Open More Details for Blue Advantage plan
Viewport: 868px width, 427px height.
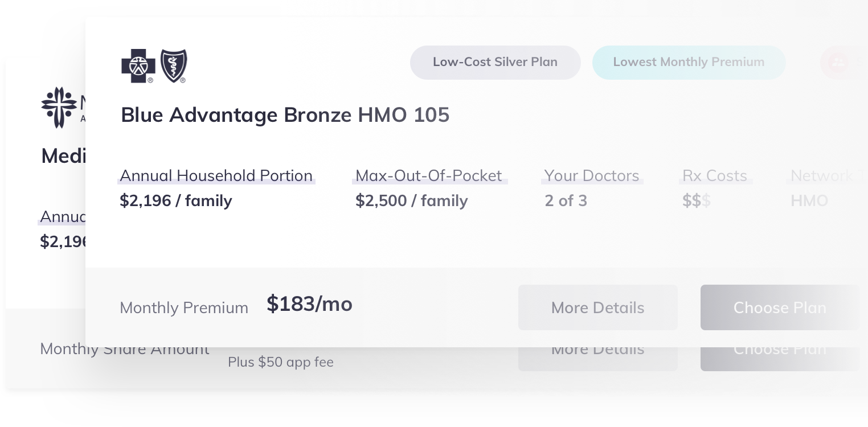[597, 307]
